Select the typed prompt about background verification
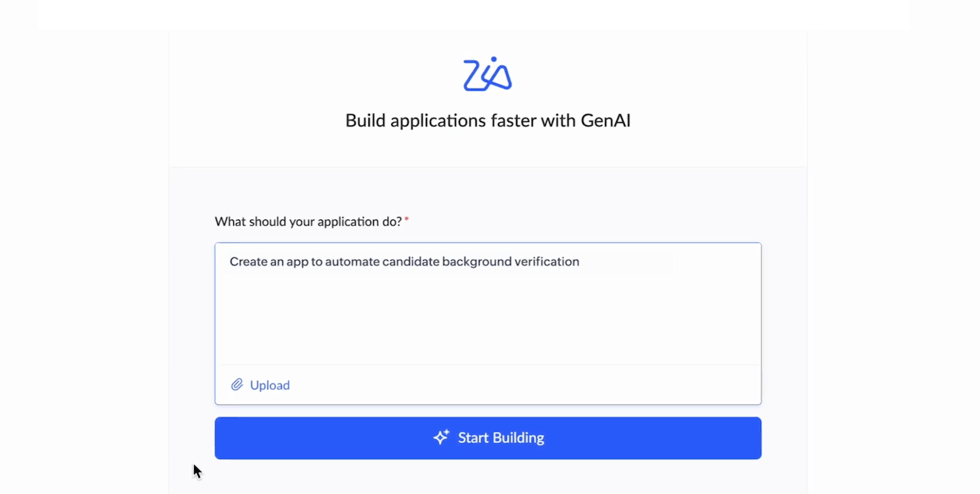Image resolution: width=980 pixels, height=494 pixels. click(x=404, y=261)
